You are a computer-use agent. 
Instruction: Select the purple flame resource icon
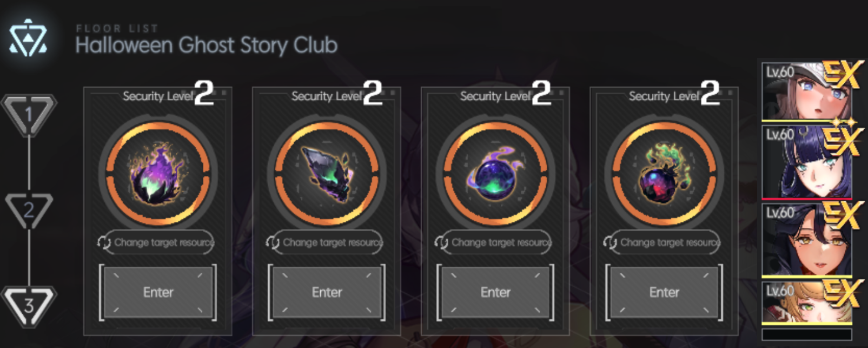[x=158, y=172]
